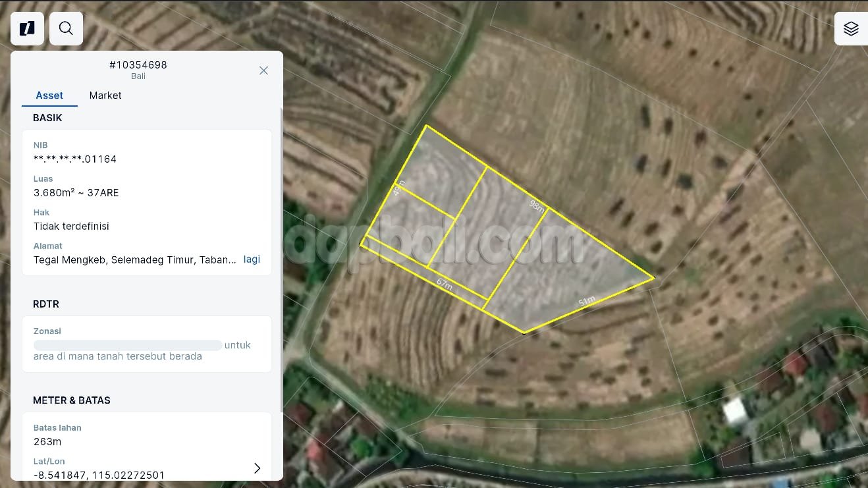Click the parcel ID #10354698 heading

pyautogui.click(x=138, y=65)
